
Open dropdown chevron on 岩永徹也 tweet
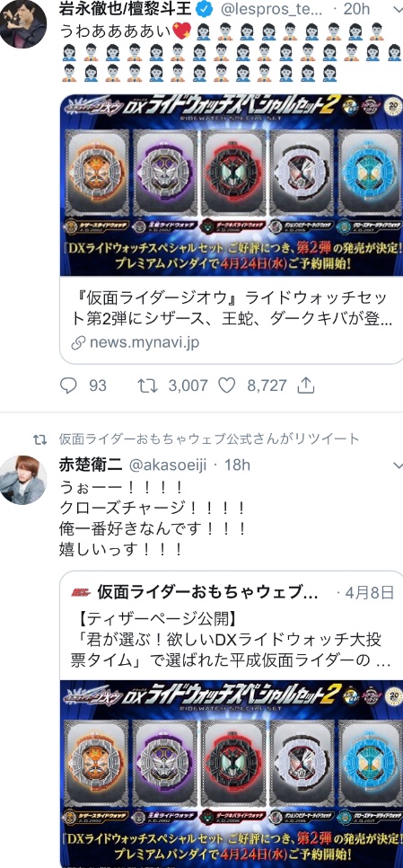coord(397,9)
